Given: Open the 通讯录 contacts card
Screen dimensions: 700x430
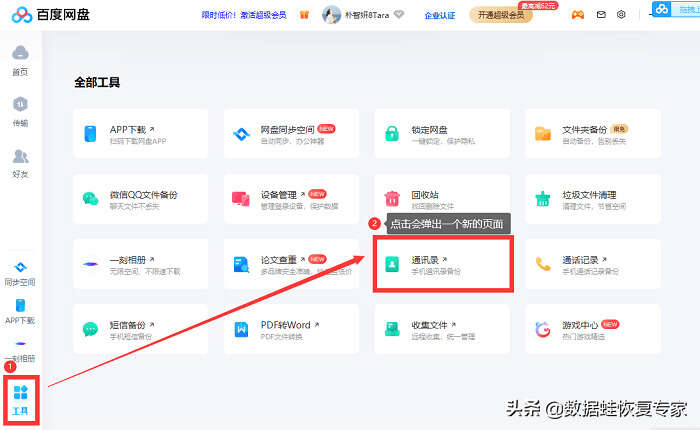Looking at the screenshot, I should (442, 264).
